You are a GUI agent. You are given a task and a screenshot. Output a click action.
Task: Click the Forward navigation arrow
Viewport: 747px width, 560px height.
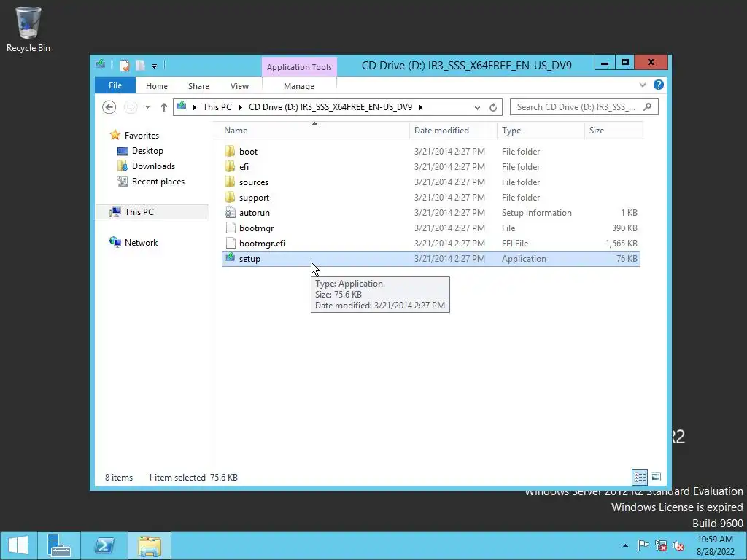(x=130, y=107)
